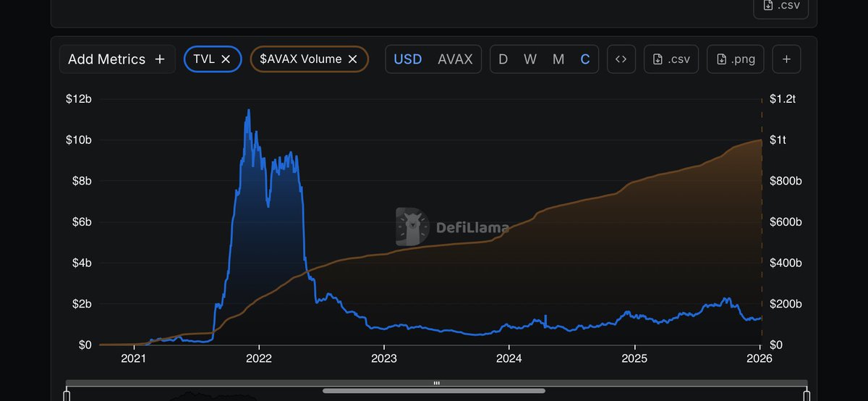Click the 2025 x-axis label
Viewport: 868px width, 401px height.
point(634,358)
